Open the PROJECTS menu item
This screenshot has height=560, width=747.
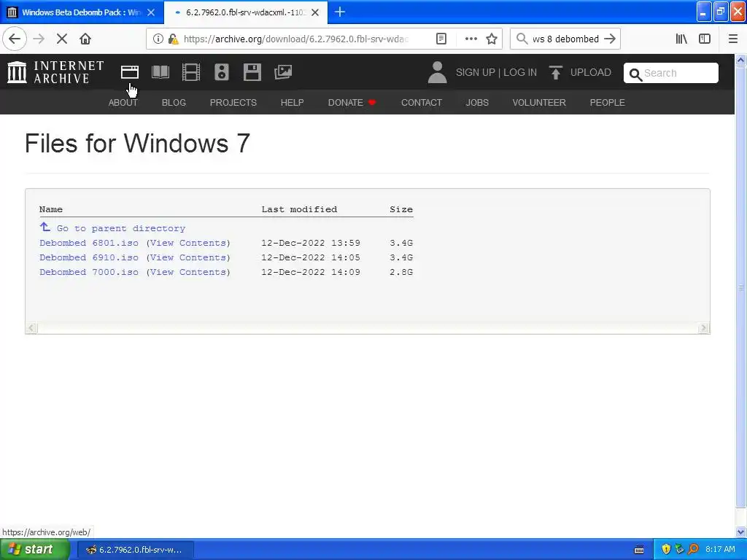(233, 102)
